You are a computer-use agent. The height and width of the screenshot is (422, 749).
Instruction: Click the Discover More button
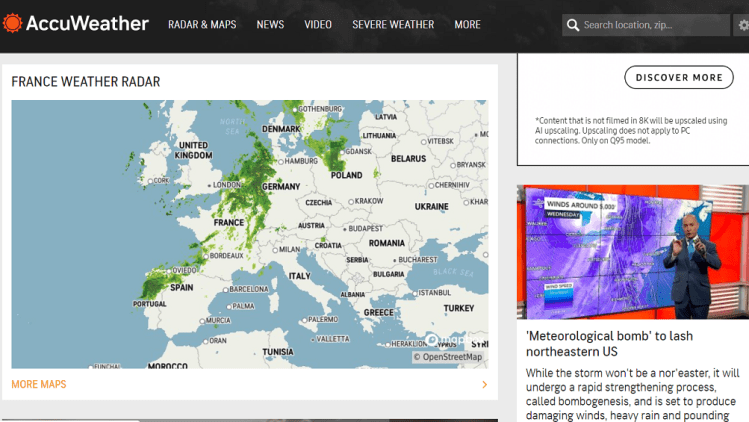(x=679, y=77)
